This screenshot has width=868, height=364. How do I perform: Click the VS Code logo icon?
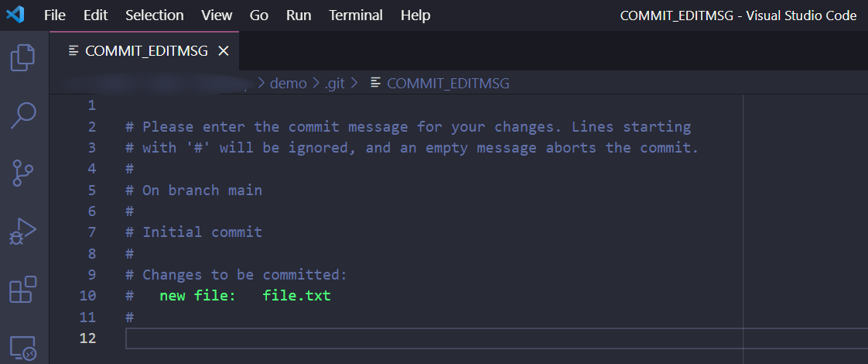15,15
